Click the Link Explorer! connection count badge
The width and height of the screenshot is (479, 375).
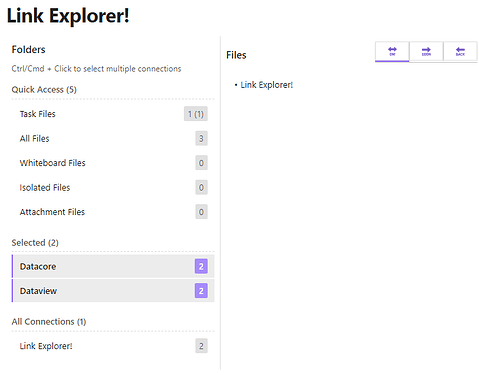pos(201,346)
